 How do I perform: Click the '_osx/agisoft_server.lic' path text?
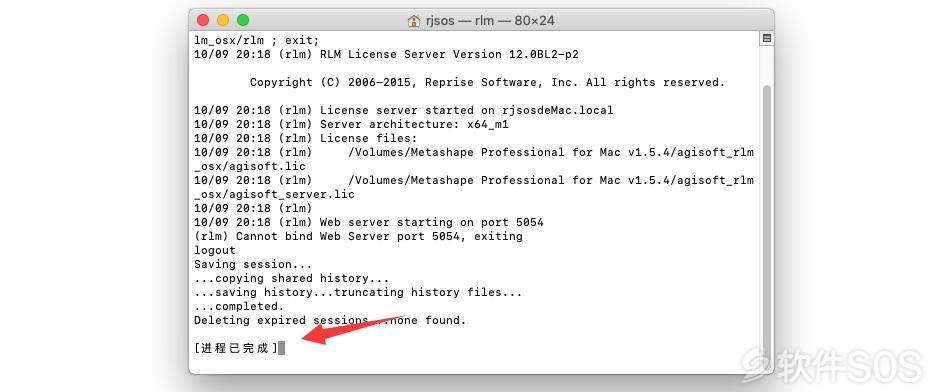pos(274,195)
